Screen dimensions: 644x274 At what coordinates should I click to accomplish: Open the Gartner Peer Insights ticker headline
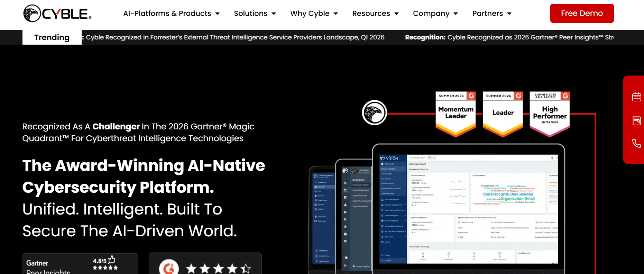[x=509, y=37]
